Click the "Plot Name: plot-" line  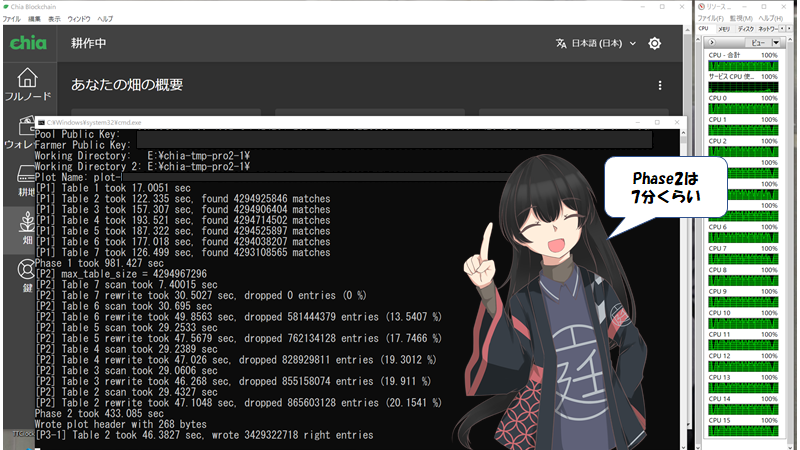(x=79, y=178)
